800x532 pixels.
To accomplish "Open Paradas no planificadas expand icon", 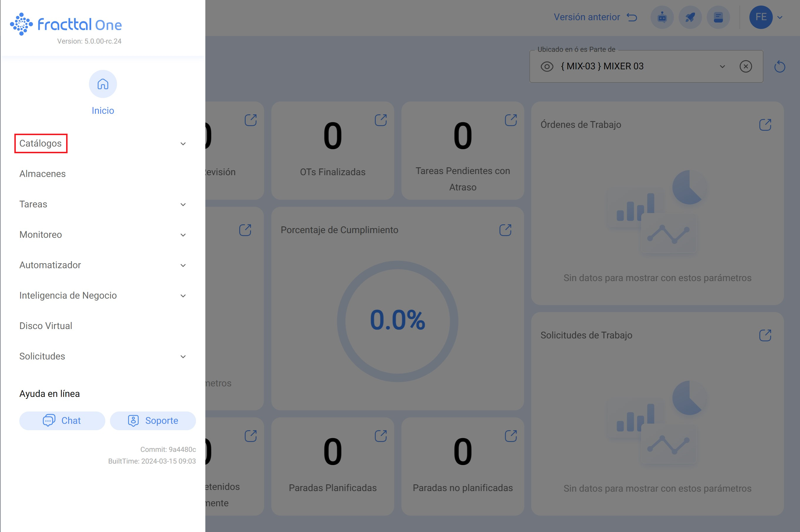I will (511, 436).
